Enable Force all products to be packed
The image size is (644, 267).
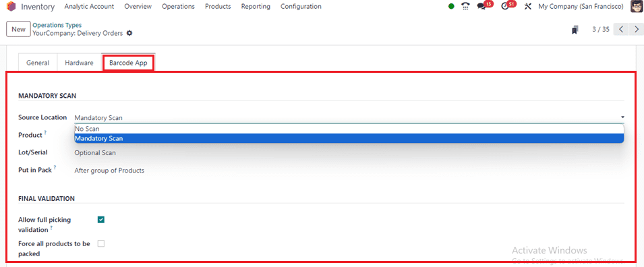[x=101, y=243]
